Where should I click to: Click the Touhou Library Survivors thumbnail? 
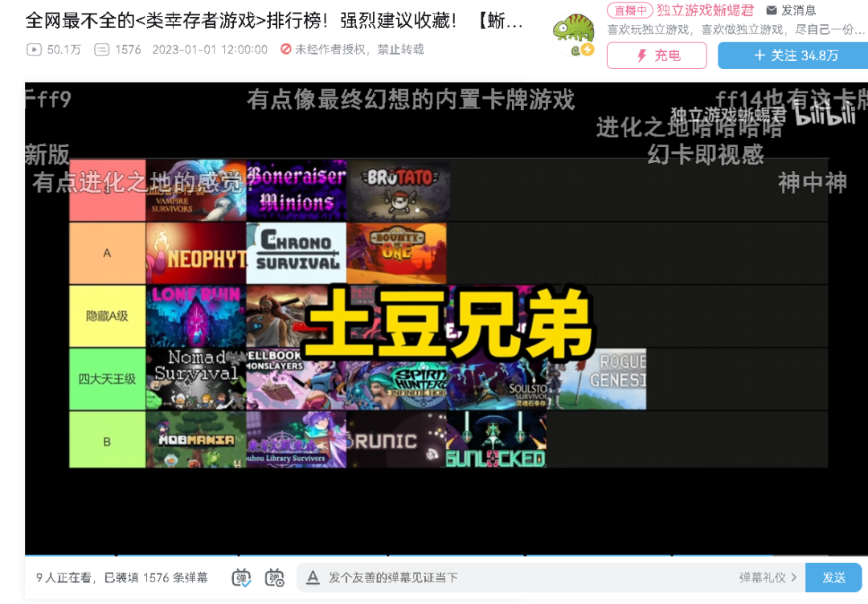[x=296, y=439]
